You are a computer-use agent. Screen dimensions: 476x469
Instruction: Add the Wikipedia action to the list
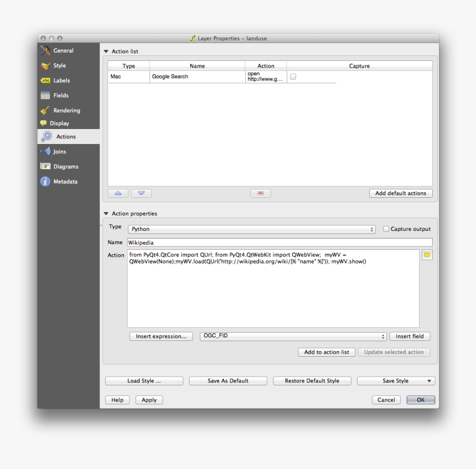tap(327, 352)
